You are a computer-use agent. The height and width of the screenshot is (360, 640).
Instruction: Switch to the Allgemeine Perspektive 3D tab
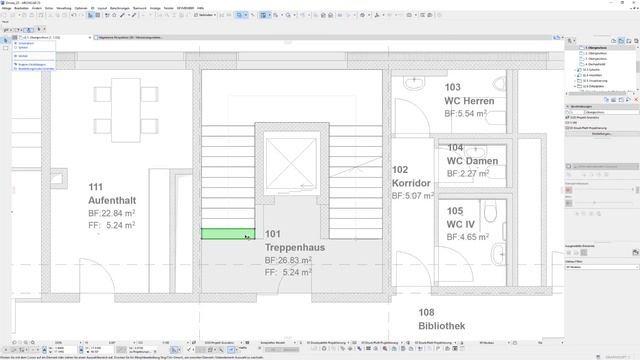pos(130,38)
